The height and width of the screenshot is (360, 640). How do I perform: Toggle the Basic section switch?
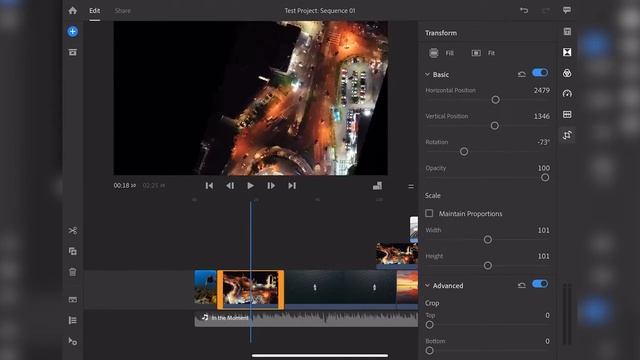click(540, 73)
